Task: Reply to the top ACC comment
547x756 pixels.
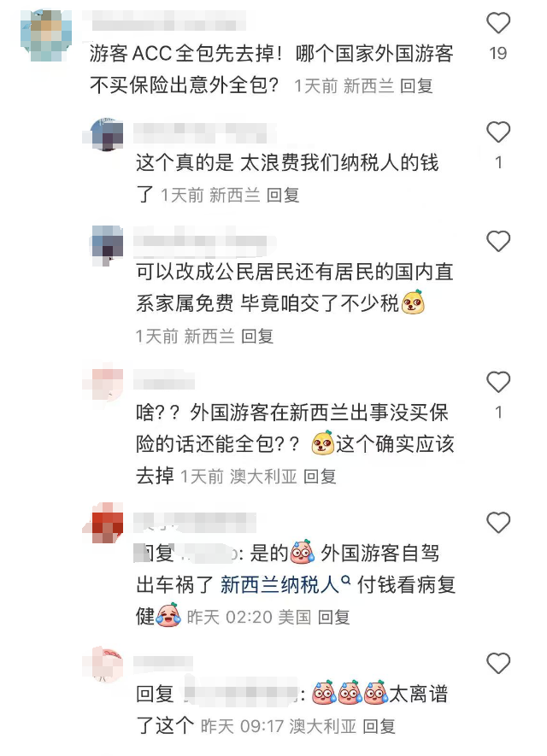Action: (x=416, y=86)
